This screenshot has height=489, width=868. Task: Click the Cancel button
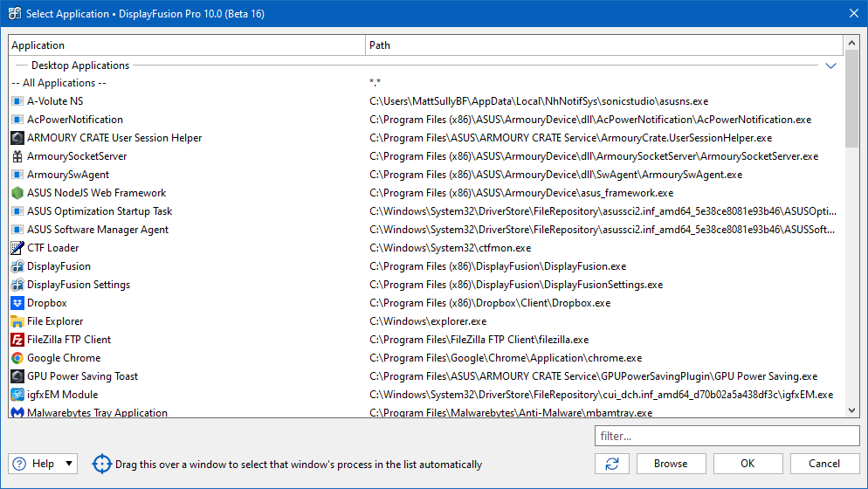(824, 464)
